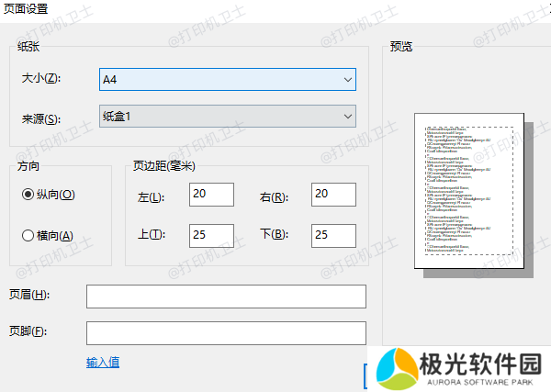Click the right margin 右(R) field
Screen dimensions: 551x392
click(x=333, y=195)
